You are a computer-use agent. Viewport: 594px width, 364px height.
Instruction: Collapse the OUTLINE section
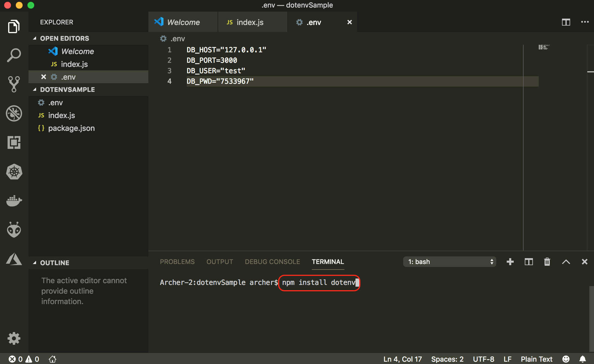(35, 263)
